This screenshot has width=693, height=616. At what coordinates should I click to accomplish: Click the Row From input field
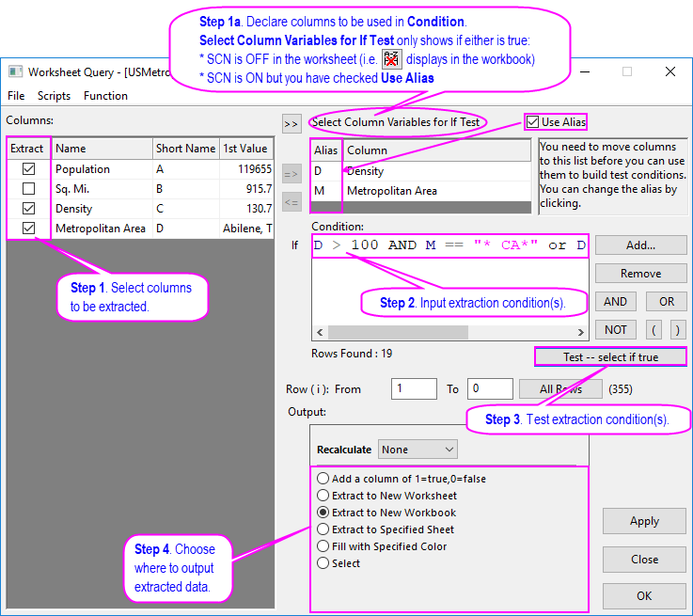(414, 388)
